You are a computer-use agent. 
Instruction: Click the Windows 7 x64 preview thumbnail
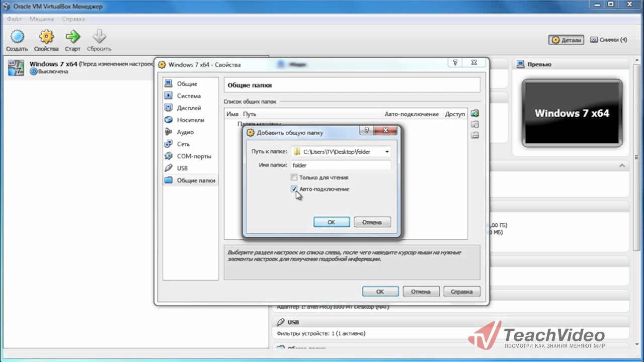(572, 113)
